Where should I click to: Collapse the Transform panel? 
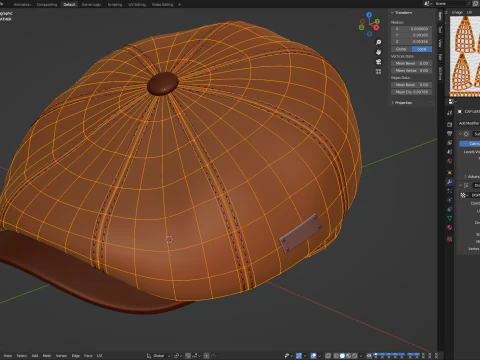tap(392, 13)
